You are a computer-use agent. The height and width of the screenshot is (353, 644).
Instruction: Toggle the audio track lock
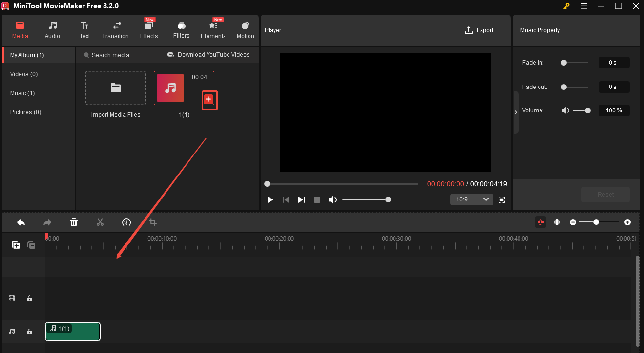29,331
